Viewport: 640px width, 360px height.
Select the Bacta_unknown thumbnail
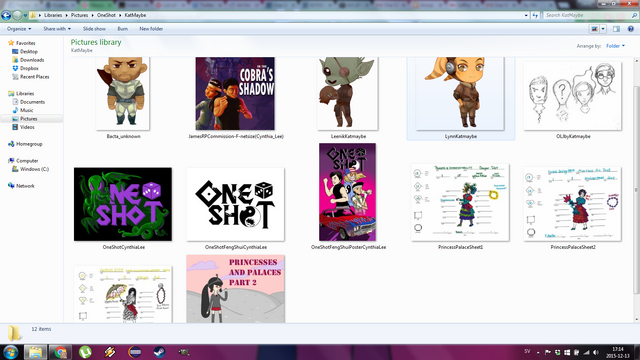pyautogui.click(x=123, y=93)
